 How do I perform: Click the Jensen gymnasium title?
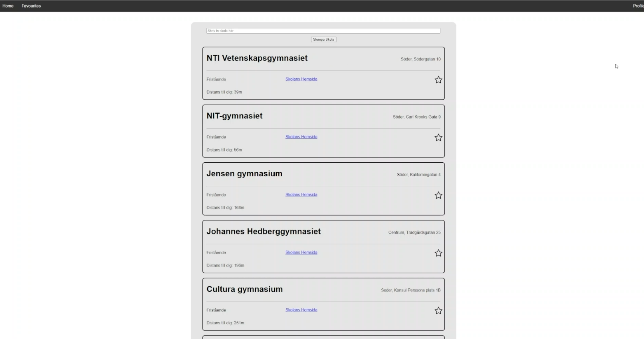pyautogui.click(x=244, y=174)
